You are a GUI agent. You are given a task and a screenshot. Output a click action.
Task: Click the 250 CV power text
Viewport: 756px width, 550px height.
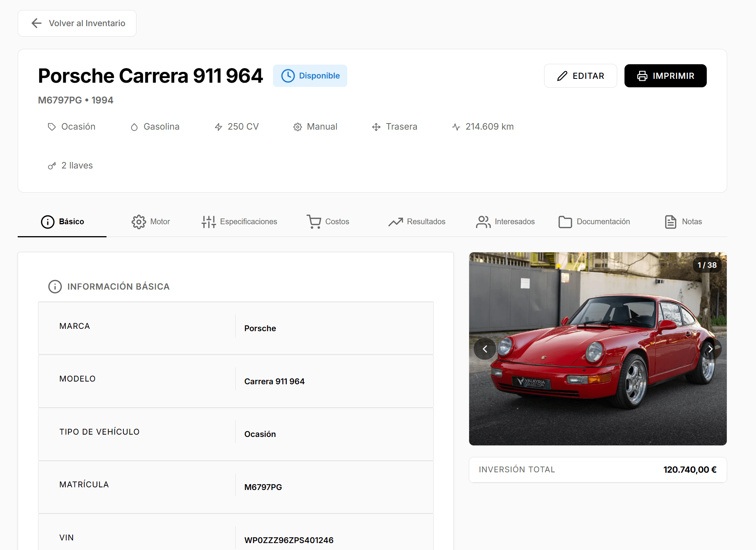click(243, 127)
